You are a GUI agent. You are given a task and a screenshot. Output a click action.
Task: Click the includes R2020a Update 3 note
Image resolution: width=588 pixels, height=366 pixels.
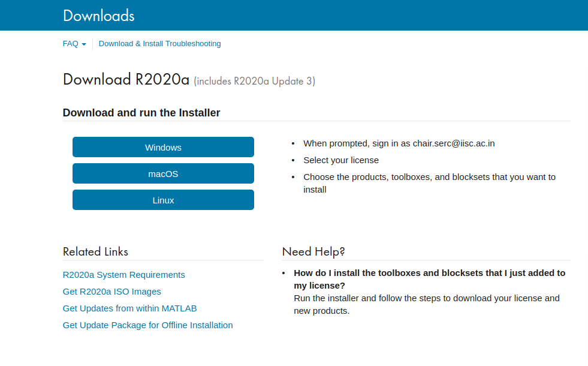pyautogui.click(x=254, y=81)
